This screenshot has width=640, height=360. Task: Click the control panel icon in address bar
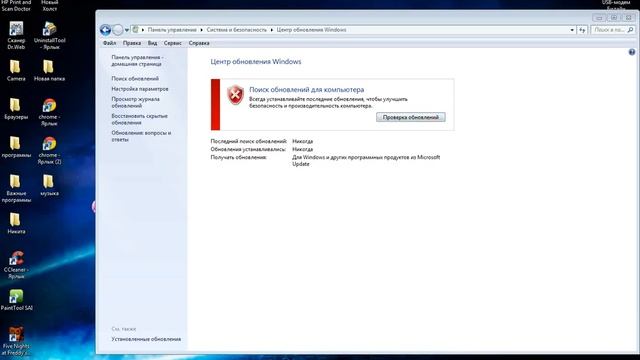(x=135, y=30)
